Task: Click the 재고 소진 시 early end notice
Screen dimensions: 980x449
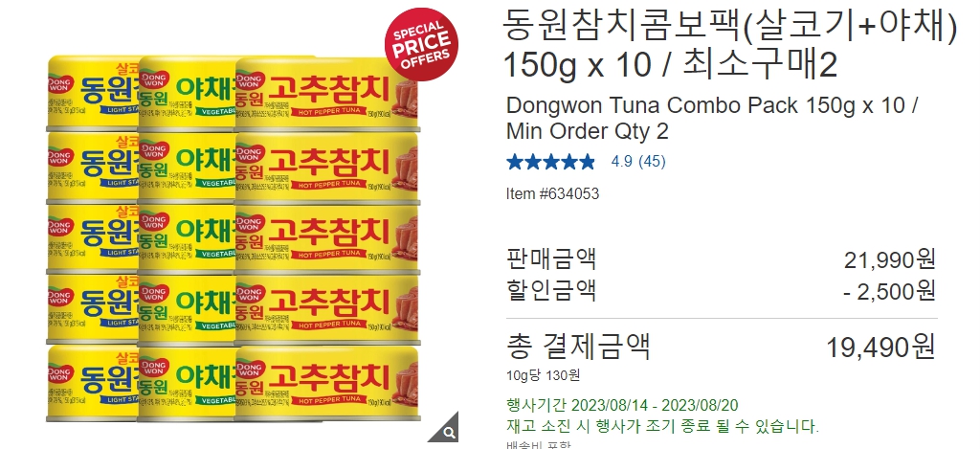Action: (662, 427)
